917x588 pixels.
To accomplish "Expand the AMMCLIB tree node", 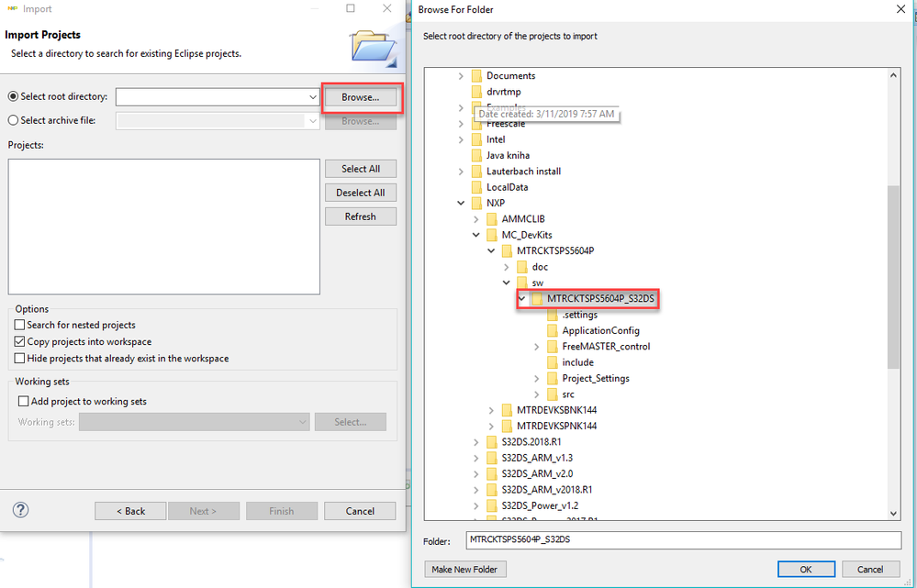I will (476, 219).
